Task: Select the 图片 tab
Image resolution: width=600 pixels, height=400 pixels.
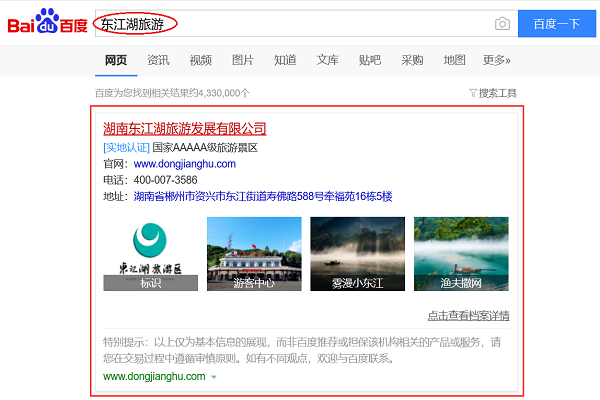Action: (x=242, y=60)
